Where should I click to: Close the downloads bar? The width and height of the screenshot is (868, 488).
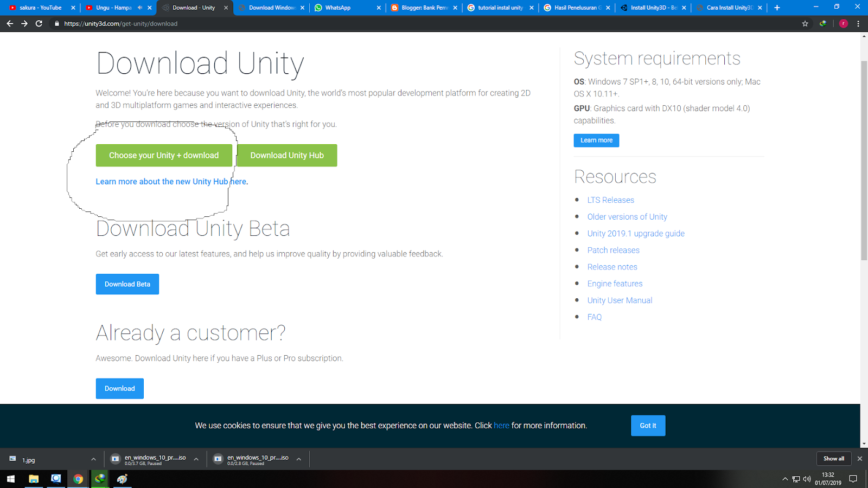pyautogui.click(x=859, y=459)
